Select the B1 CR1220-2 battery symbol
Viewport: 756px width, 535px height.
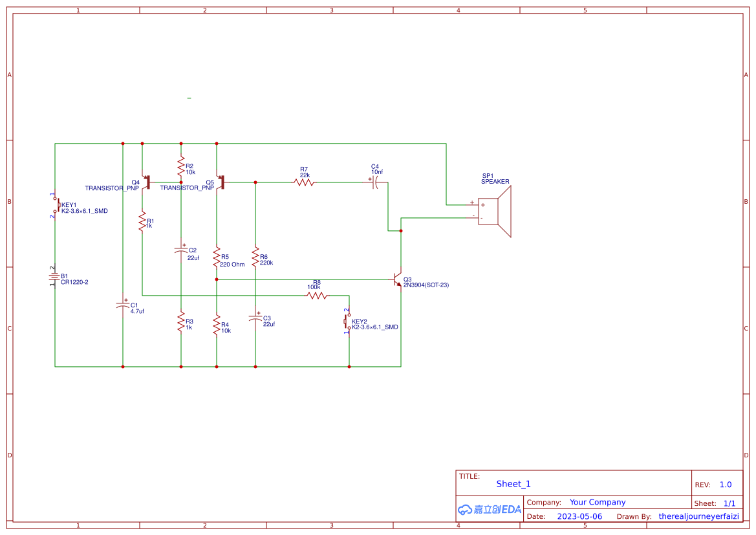pos(55,275)
